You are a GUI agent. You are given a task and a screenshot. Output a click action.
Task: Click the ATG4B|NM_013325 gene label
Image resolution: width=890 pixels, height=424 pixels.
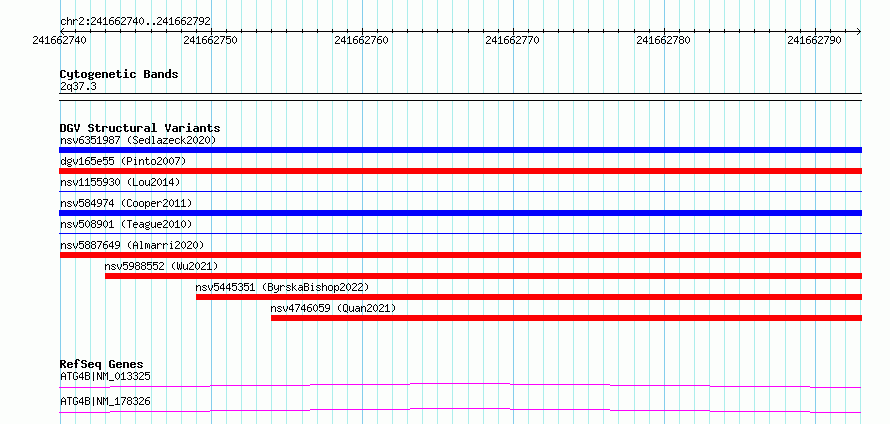pos(105,376)
